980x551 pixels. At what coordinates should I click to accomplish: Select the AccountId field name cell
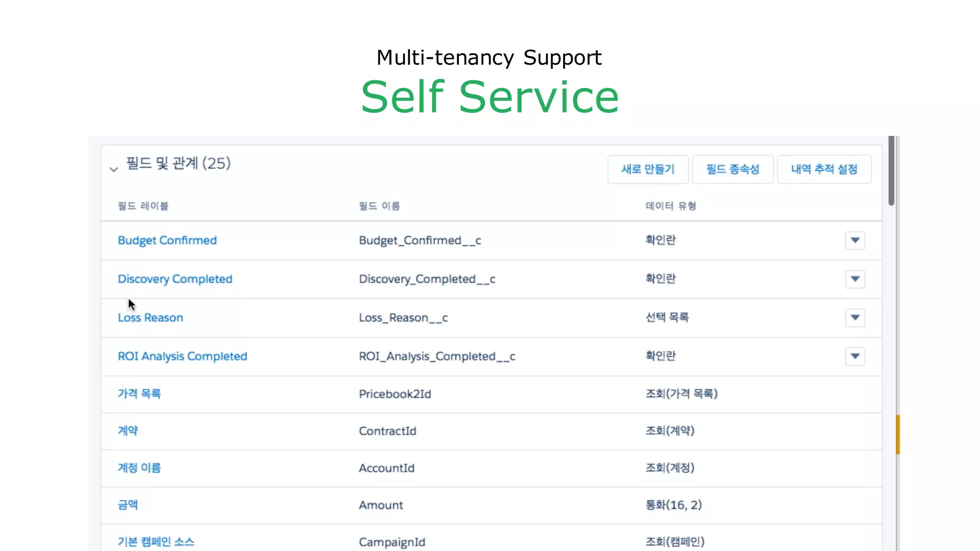387,468
